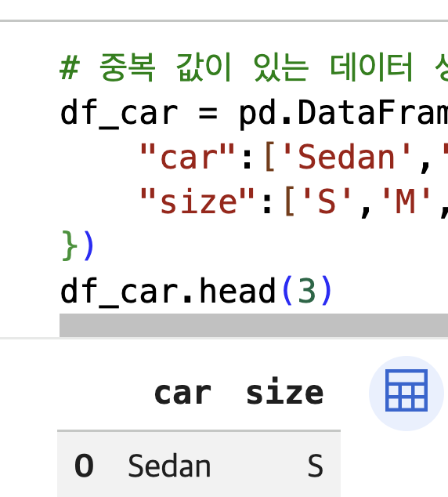This screenshot has height=497, width=448.
Task: Click the closing '})' bracket line
Action: [x=78, y=246]
